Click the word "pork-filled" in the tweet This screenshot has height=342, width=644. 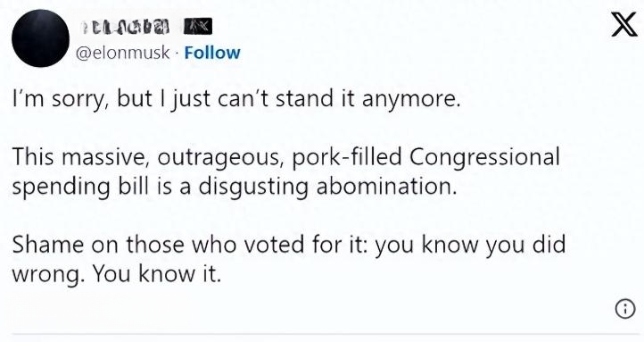pos(347,158)
